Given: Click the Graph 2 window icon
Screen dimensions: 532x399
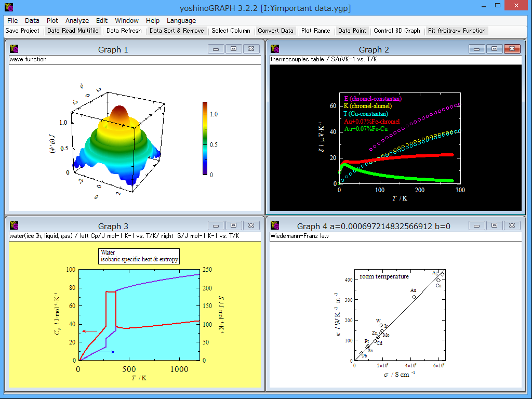Looking at the screenshot, I should (x=275, y=49).
